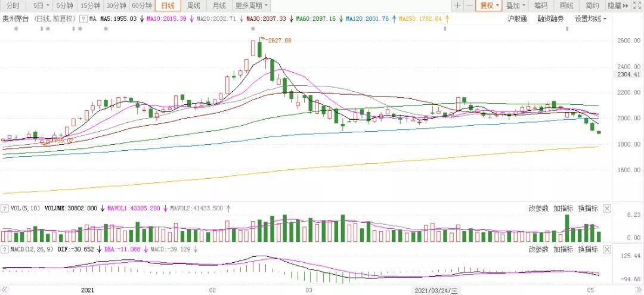Select the 月线 monthly tab
Viewport: 644px width, 295px height.
coord(219,6)
